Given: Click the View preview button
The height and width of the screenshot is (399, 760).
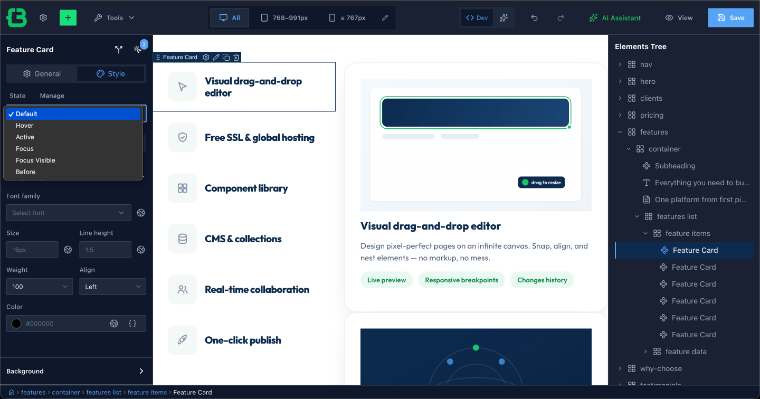Looking at the screenshot, I should pyautogui.click(x=679, y=17).
